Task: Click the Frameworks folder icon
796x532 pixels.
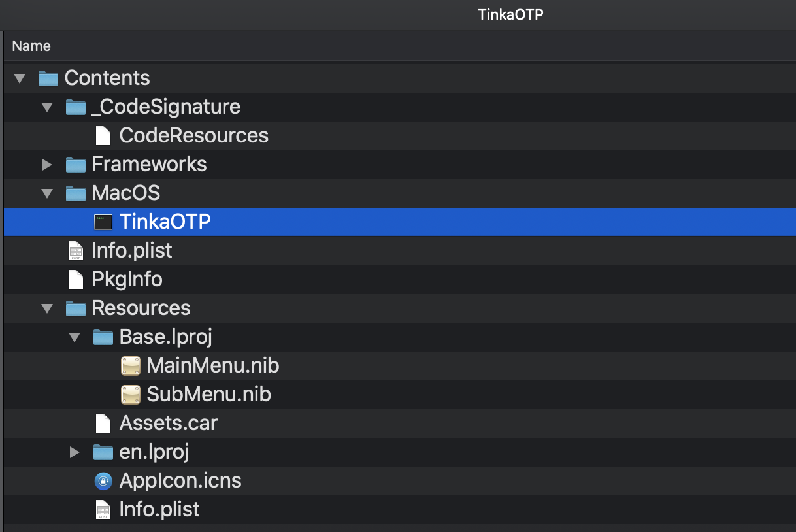Action: pos(76,164)
